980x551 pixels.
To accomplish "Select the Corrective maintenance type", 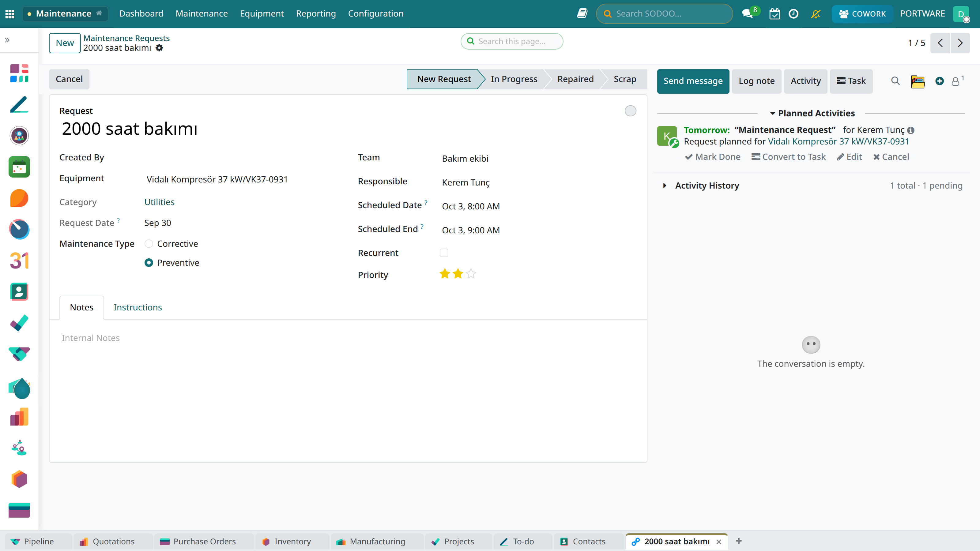I will [x=149, y=244].
